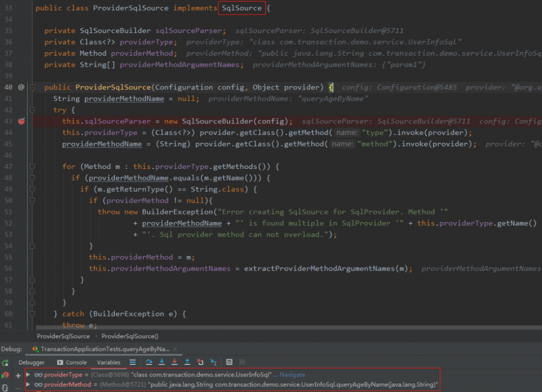
Task: Collapse the for loop fold at line 47
Action: pyautogui.click(x=33, y=167)
